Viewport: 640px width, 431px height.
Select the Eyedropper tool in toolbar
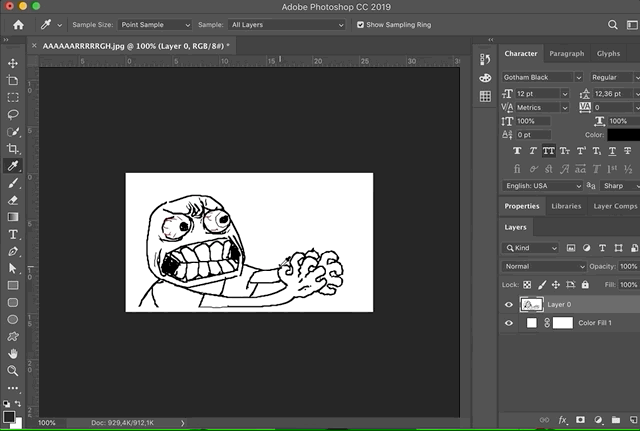coord(13,166)
